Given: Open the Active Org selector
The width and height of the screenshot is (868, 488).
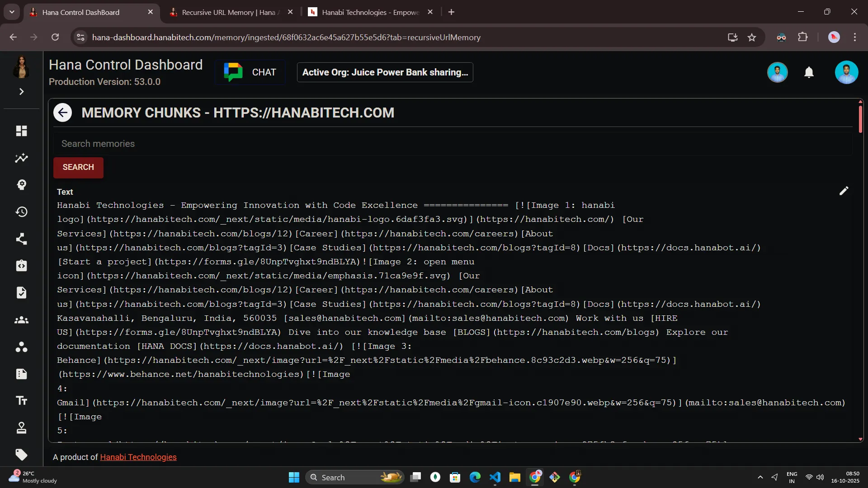Looking at the screenshot, I should (x=385, y=72).
